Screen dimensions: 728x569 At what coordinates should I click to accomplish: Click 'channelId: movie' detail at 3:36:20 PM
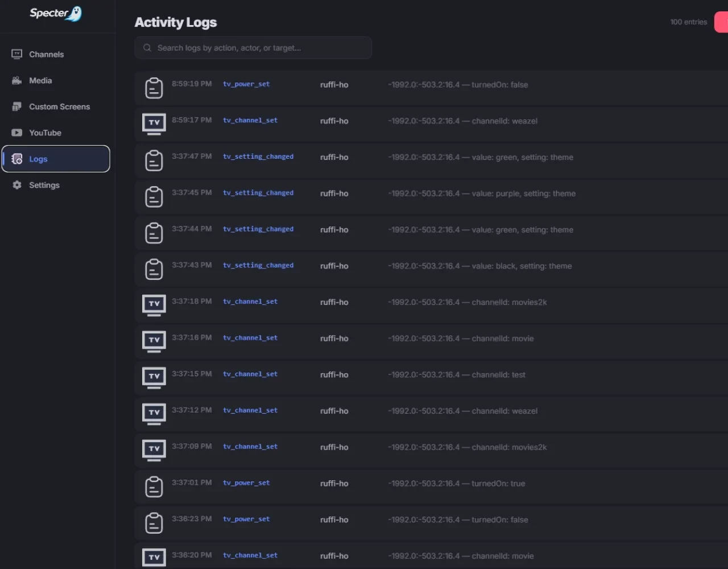(x=503, y=556)
